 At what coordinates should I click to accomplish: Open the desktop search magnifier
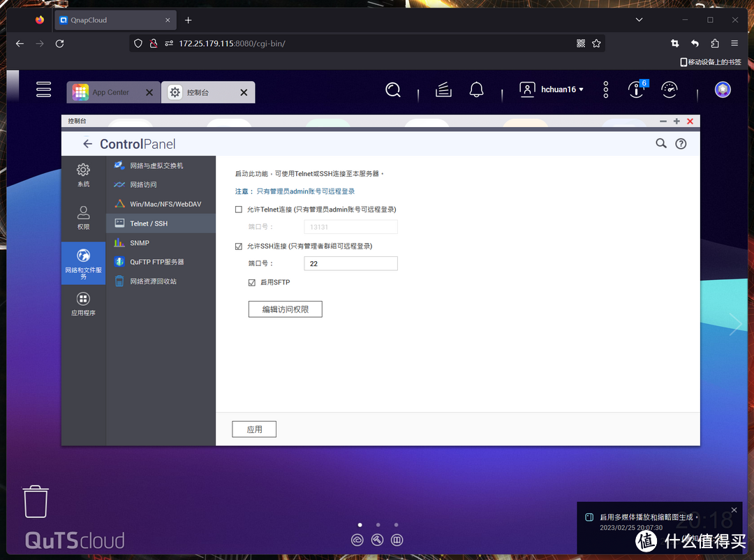[x=393, y=89]
